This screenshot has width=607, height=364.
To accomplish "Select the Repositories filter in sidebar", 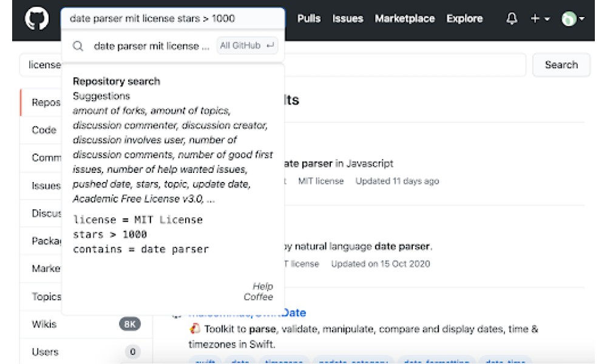I will point(41,103).
